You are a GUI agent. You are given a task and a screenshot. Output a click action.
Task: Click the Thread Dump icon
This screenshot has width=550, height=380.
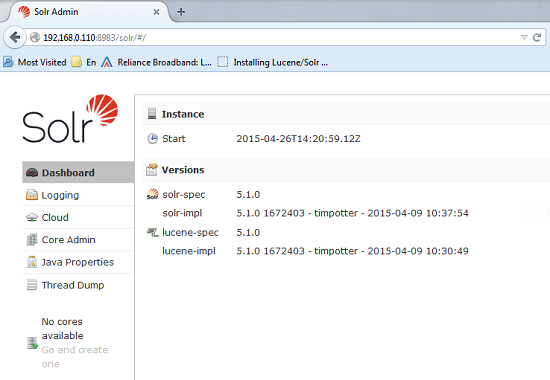(x=32, y=285)
